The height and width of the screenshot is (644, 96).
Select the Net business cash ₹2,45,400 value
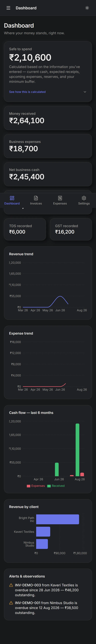27,177
